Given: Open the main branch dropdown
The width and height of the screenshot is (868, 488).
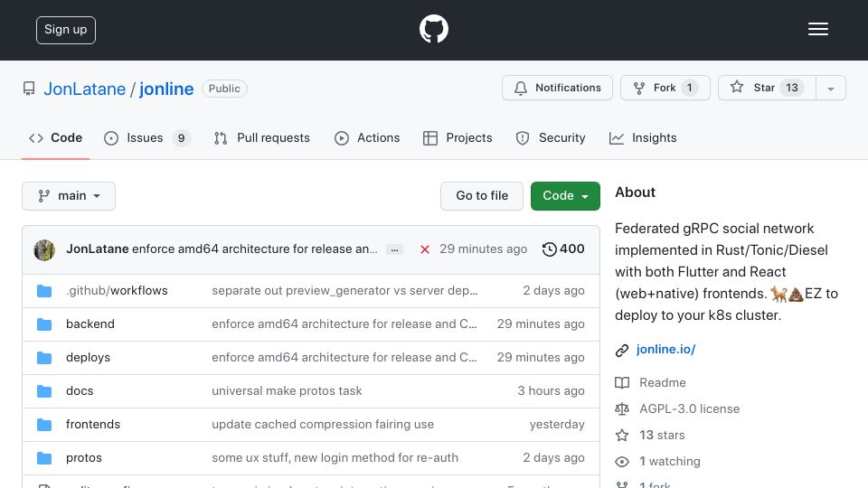Looking at the screenshot, I should [x=69, y=196].
